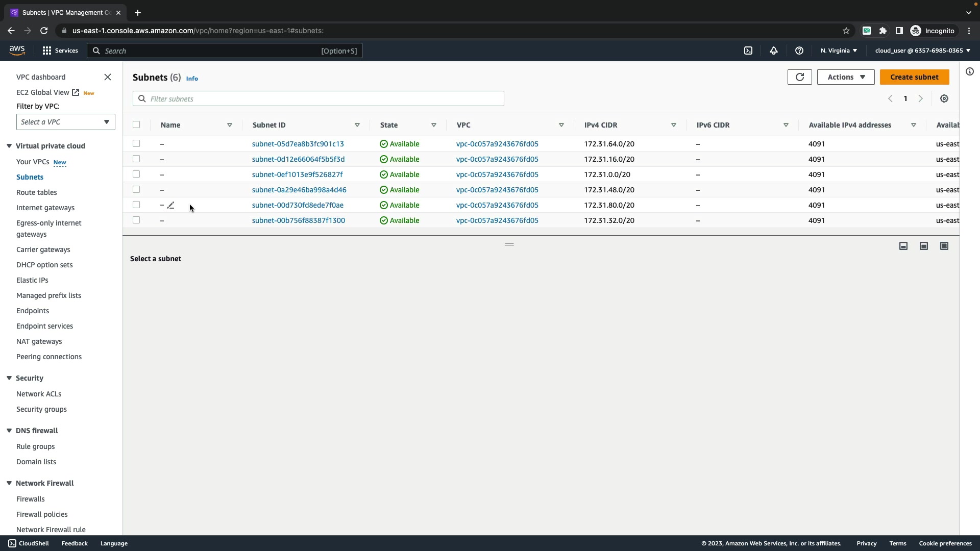Open the notifications bell
Image resolution: width=980 pixels, height=551 pixels.
[774, 51]
